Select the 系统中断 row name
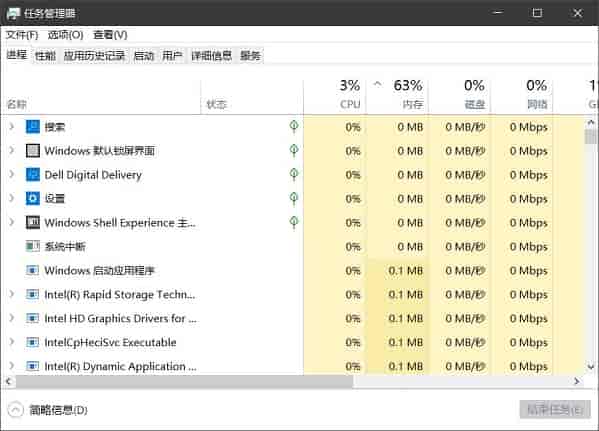Screen dimensions: 599x431 65,246
